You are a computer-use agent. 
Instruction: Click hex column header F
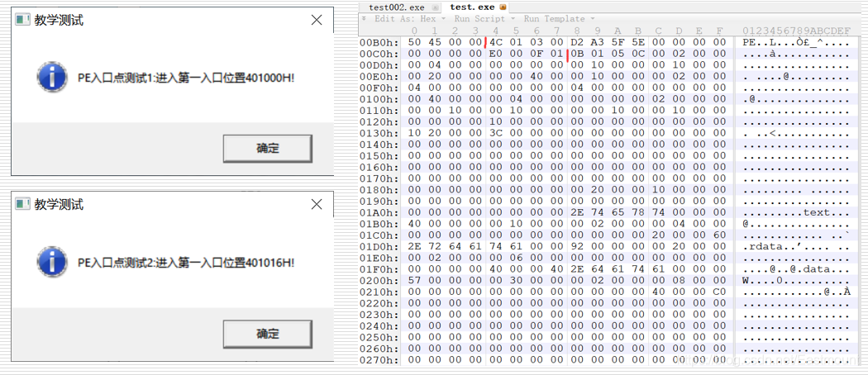click(x=720, y=31)
